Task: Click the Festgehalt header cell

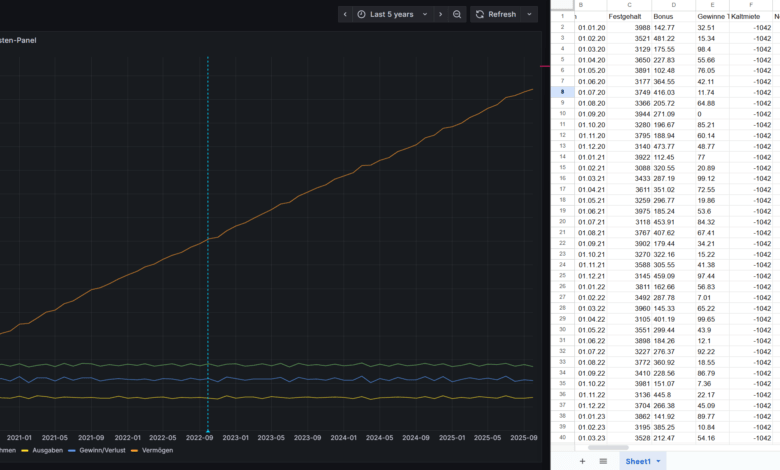Action: coord(625,16)
